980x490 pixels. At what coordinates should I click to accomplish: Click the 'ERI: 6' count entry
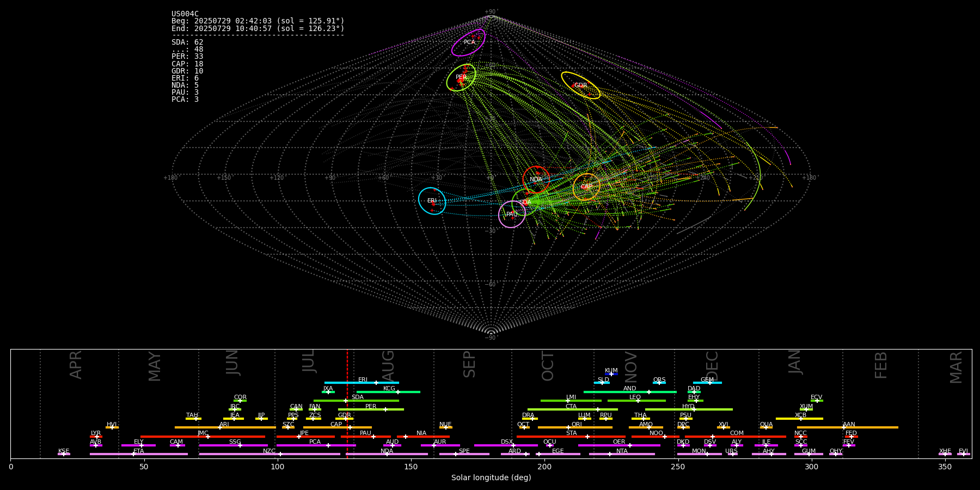(x=185, y=78)
